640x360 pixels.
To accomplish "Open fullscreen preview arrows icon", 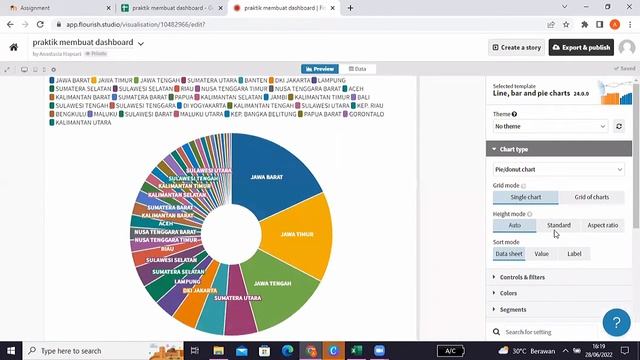I will tap(7, 69).
